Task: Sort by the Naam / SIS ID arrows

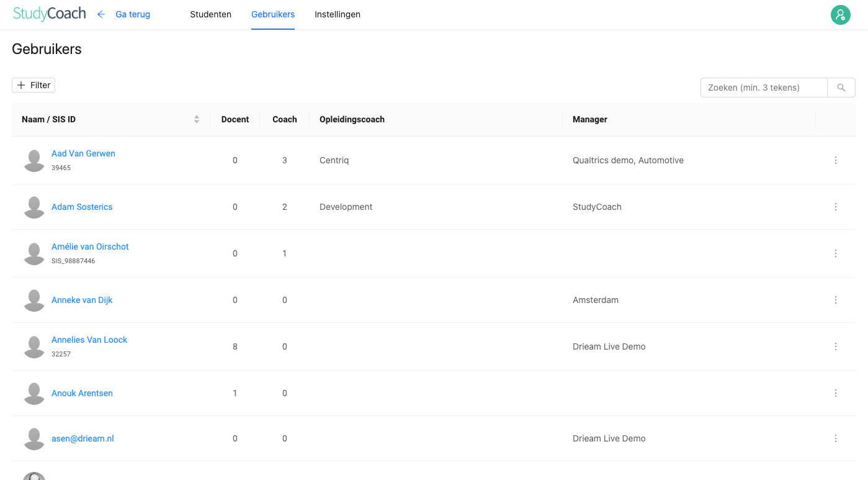Action: pos(197,119)
